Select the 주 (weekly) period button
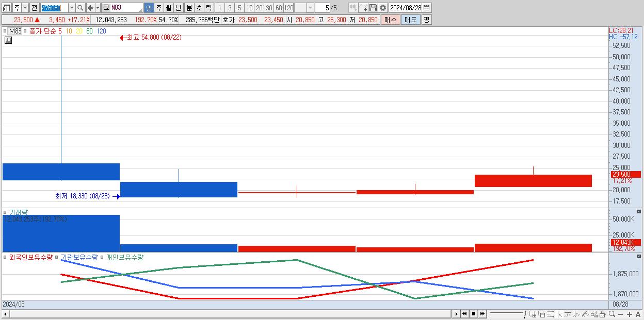The width and height of the screenshot is (644, 320). pyautogui.click(x=158, y=8)
